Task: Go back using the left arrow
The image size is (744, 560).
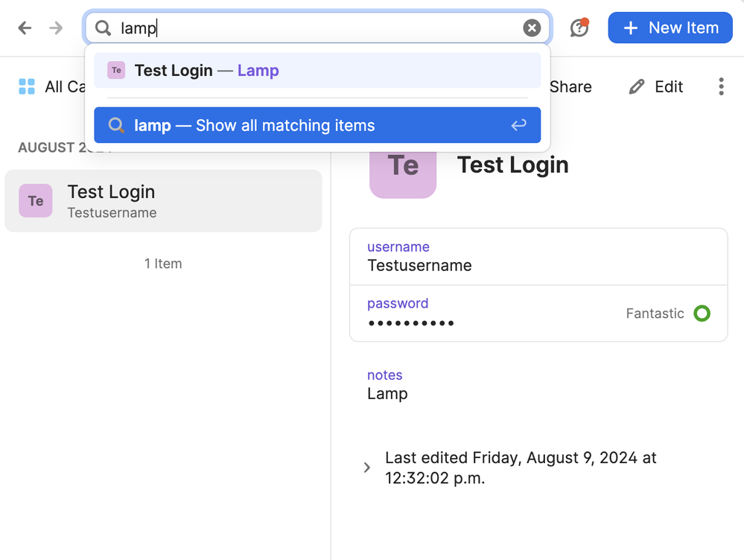Action: [25, 28]
